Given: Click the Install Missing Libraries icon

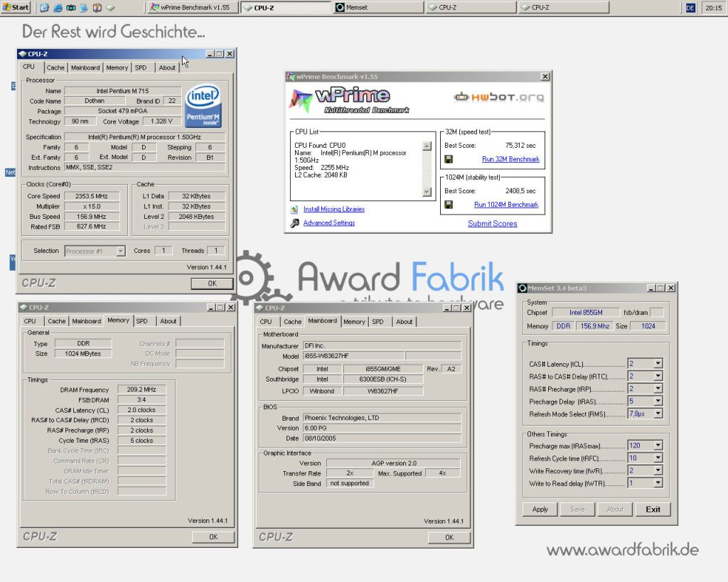Looking at the screenshot, I should (x=294, y=210).
